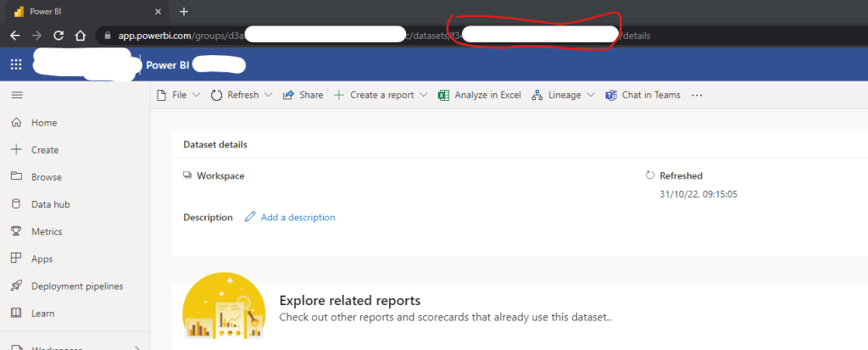This screenshot has width=868, height=350.
Task: Close the Power BI browser tab
Action: (158, 11)
